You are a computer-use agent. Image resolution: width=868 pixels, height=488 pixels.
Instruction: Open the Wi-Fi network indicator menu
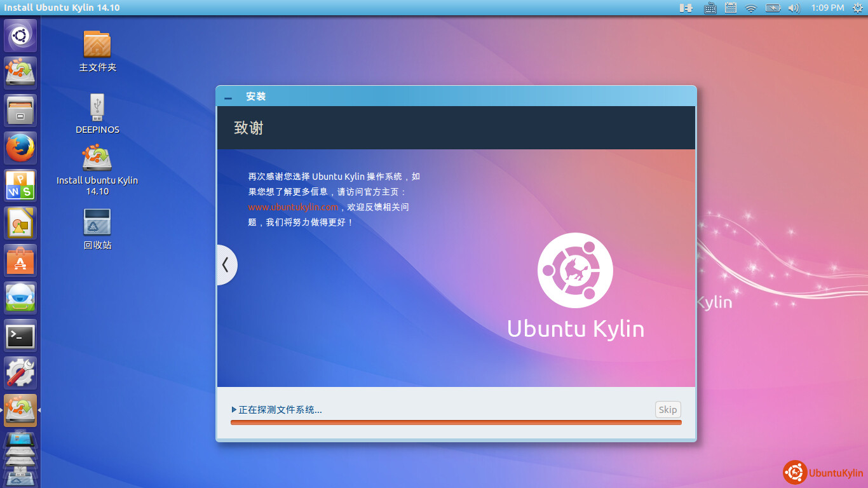[751, 8]
